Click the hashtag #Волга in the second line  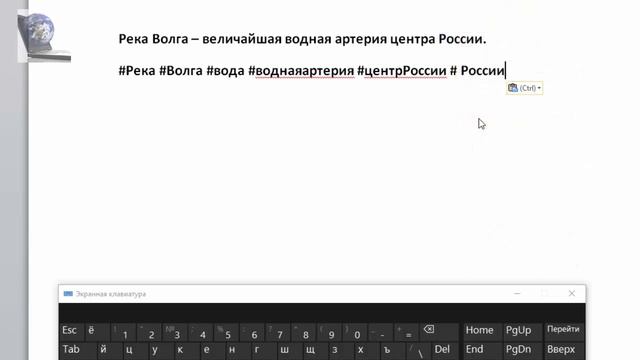[181, 71]
